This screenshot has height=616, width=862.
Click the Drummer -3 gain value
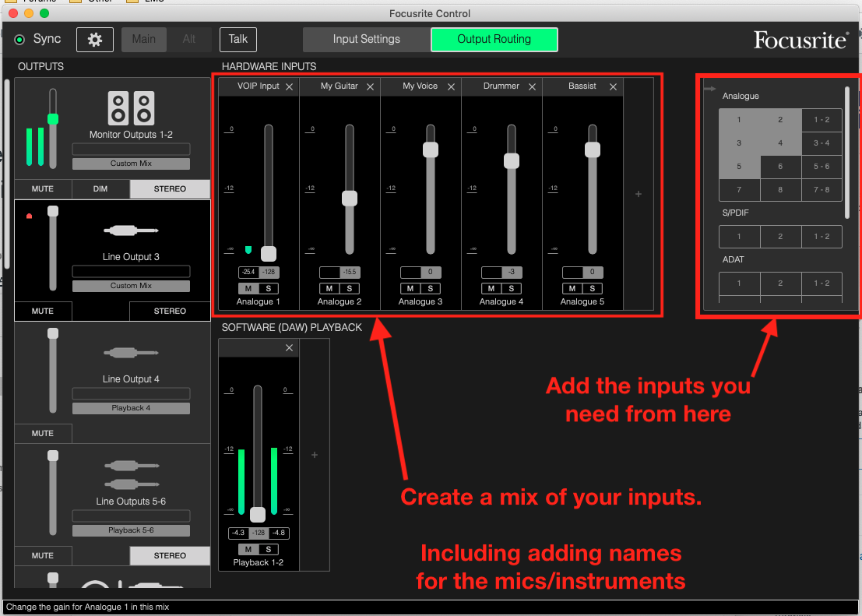(x=512, y=272)
